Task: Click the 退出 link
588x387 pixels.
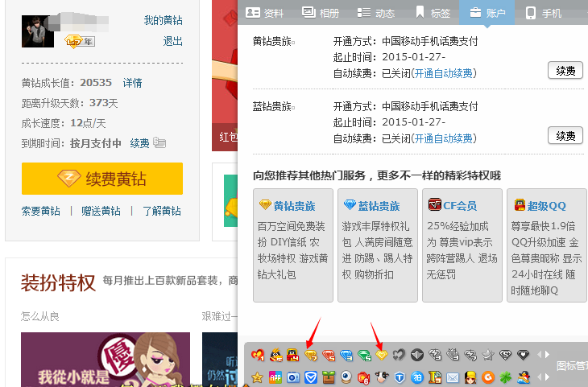Action: tap(172, 41)
